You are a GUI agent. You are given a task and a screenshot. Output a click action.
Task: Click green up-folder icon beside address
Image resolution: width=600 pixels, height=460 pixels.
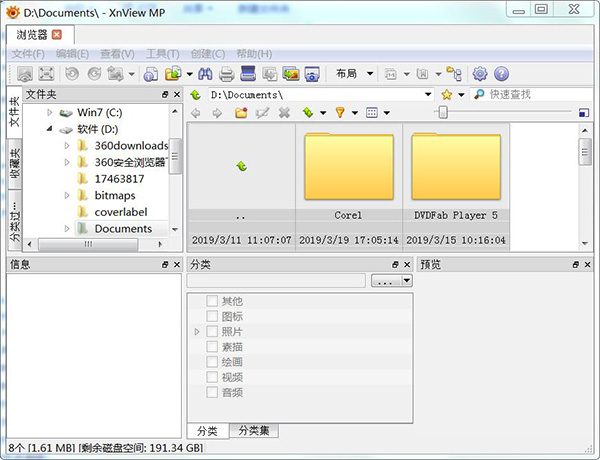pos(196,95)
